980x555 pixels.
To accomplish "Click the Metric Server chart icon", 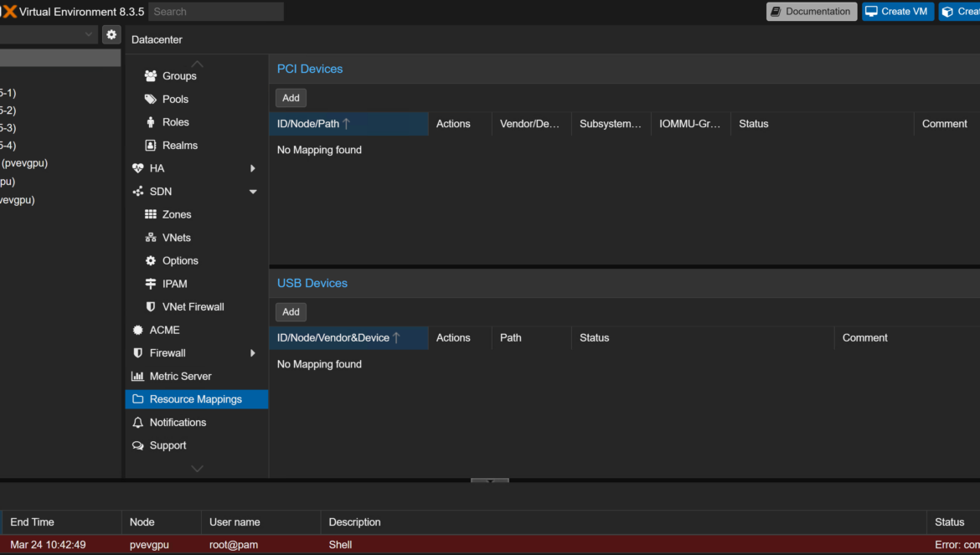I will [138, 377].
